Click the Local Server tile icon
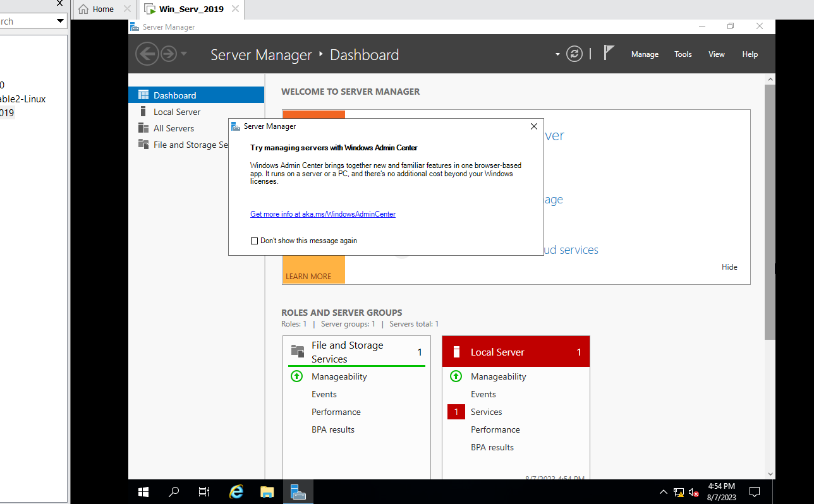This screenshot has width=814, height=504. (456, 352)
